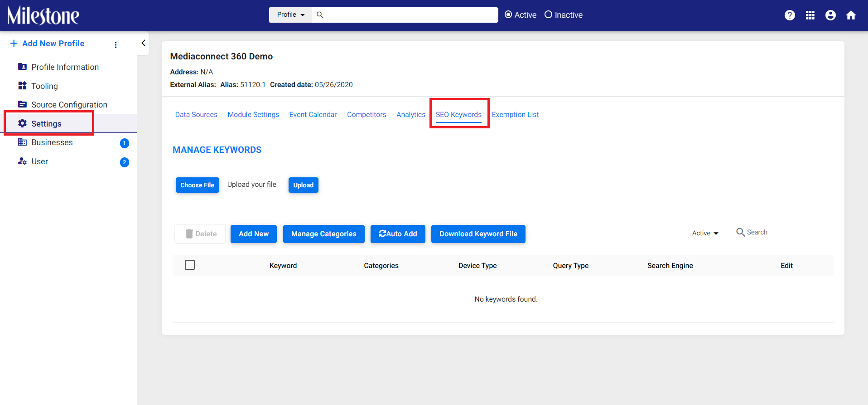Switch to Exemption List tab

pyautogui.click(x=515, y=115)
